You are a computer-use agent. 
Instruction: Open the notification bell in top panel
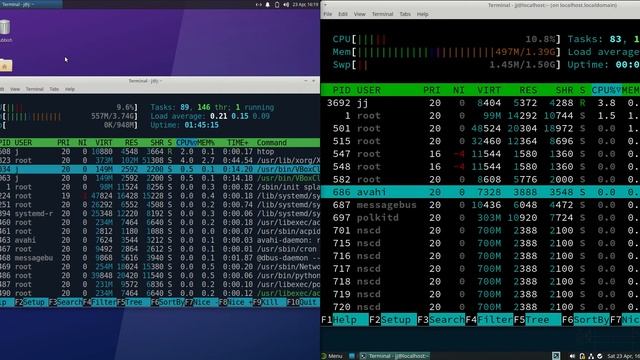point(268,4)
